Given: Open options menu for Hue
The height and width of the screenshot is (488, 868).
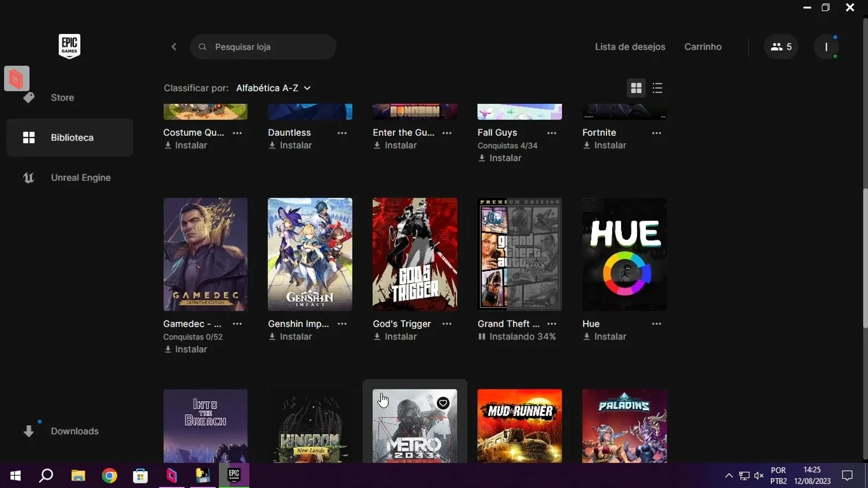Looking at the screenshot, I should tap(657, 324).
